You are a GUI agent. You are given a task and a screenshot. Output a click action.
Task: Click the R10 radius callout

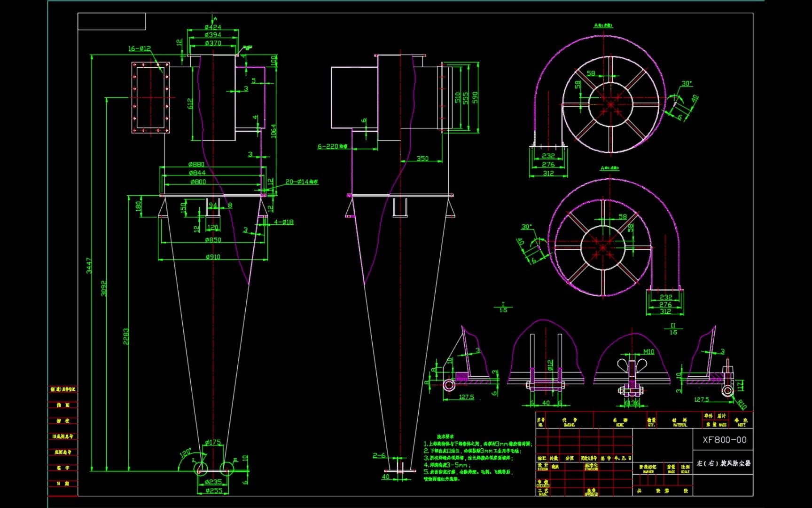[741, 404]
